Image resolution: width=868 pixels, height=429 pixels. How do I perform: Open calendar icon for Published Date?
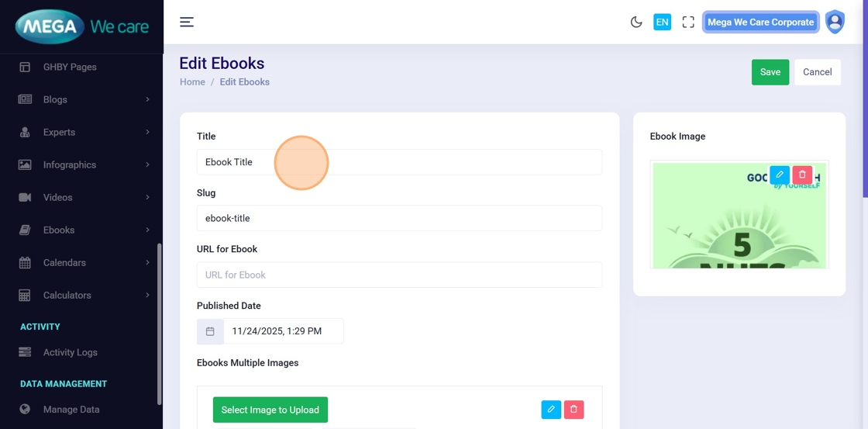[x=210, y=331]
